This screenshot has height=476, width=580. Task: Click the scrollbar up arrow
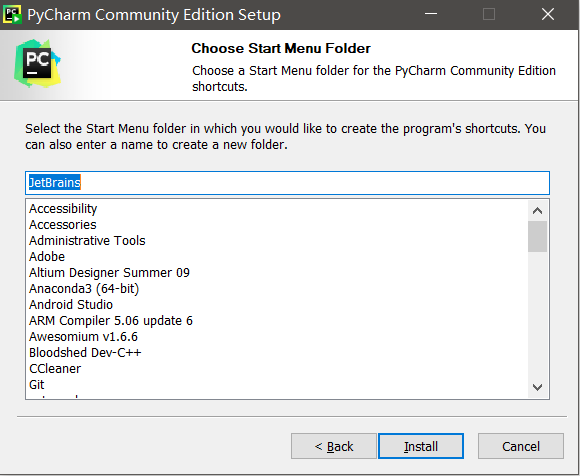coord(537,211)
